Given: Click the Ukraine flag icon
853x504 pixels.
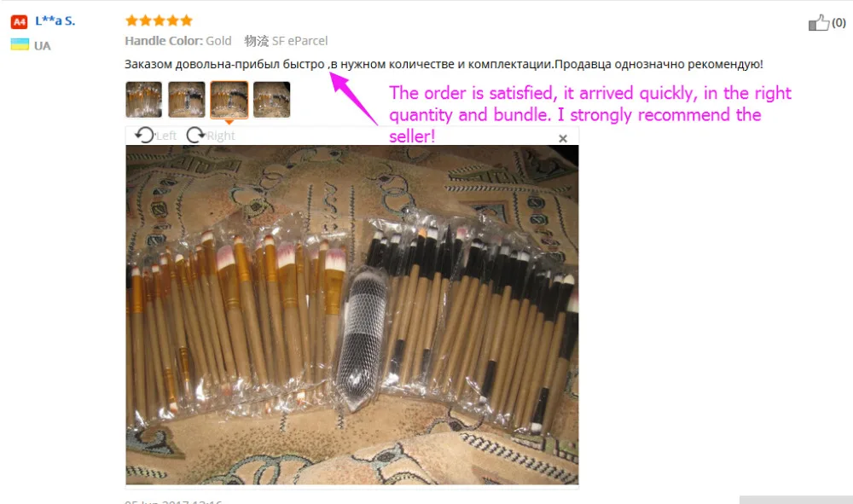Looking at the screenshot, I should click(x=20, y=44).
